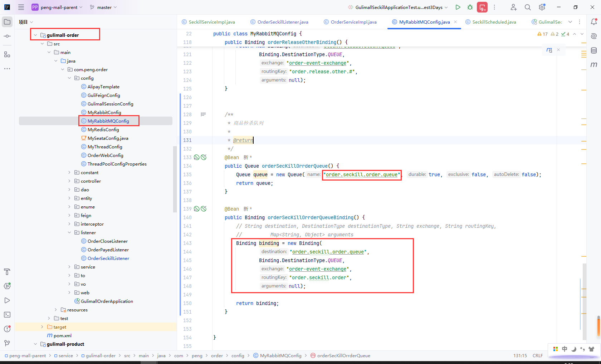Collapse the listener package
This screenshot has height=364, width=601.
pos(69,232)
